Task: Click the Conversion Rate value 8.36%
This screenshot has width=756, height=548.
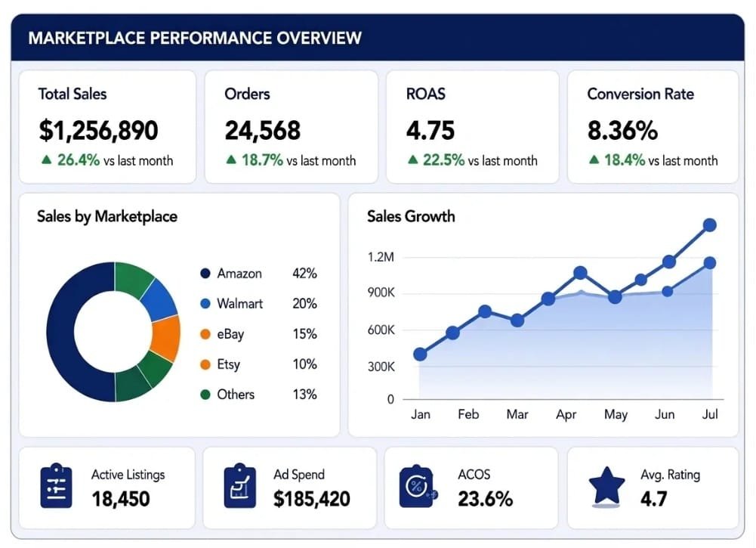Action: tap(622, 130)
